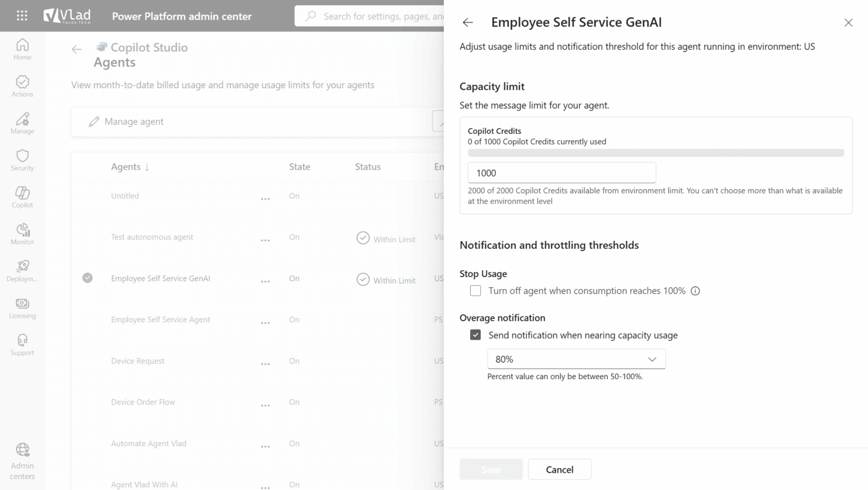Open the Copilot sidebar section
The image size is (868, 490).
point(22,196)
